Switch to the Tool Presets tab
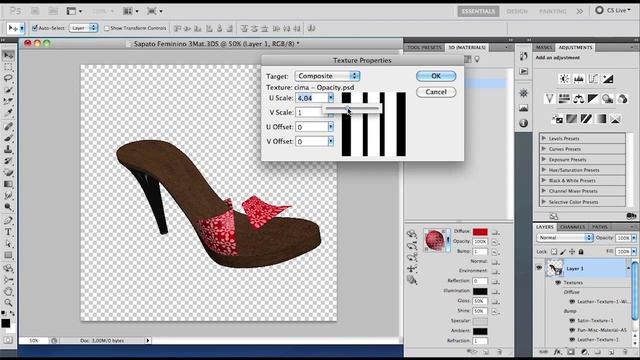Viewport: 640px width, 360px height. [424, 47]
